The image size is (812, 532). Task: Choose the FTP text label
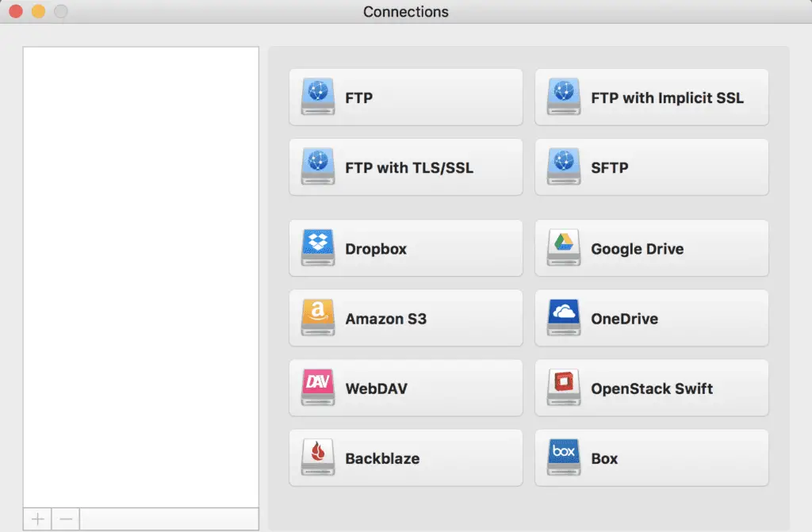click(x=359, y=98)
